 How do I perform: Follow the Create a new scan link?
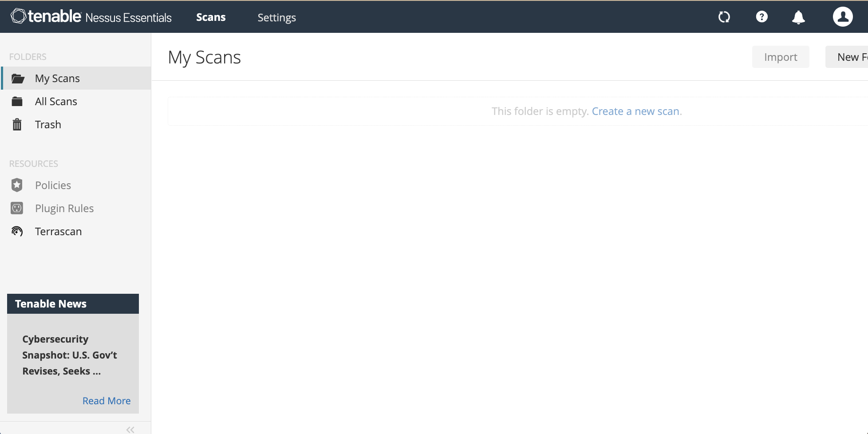(635, 111)
